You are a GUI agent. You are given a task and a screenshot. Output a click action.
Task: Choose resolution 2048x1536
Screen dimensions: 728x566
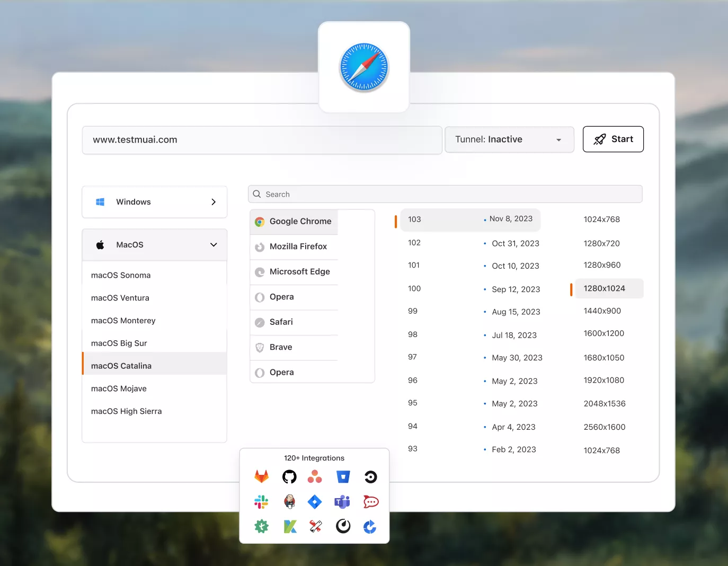coord(605,404)
